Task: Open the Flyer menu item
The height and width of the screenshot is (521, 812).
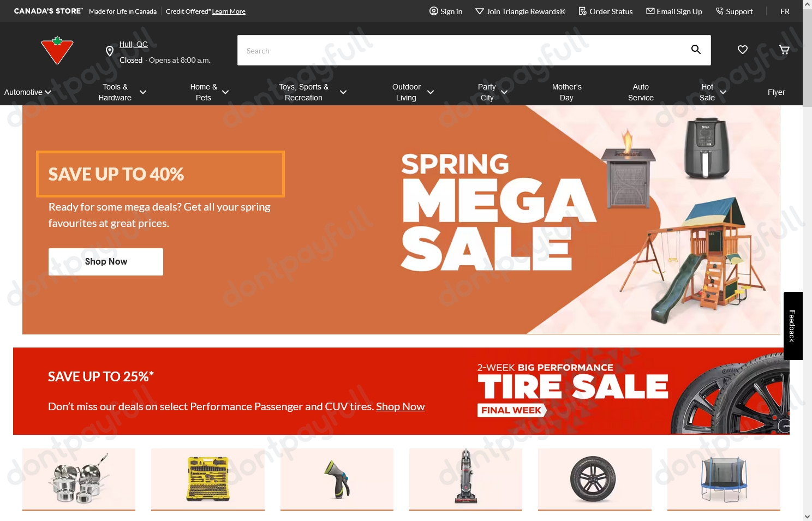Action: click(776, 92)
